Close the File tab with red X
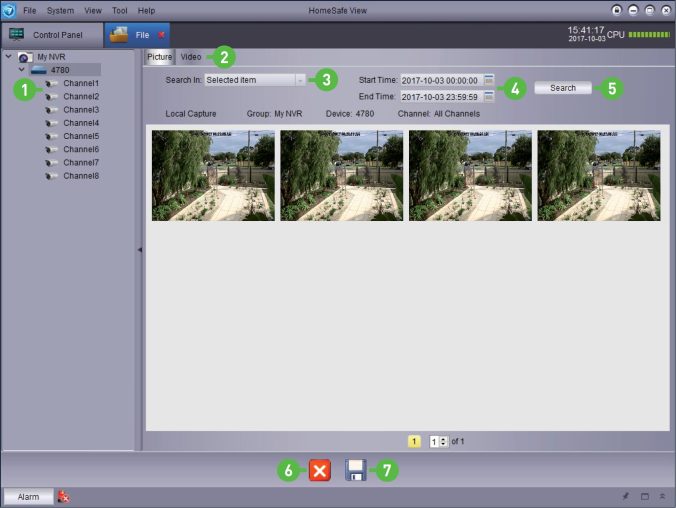The width and height of the screenshot is (676, 508). tap(162, 35)
